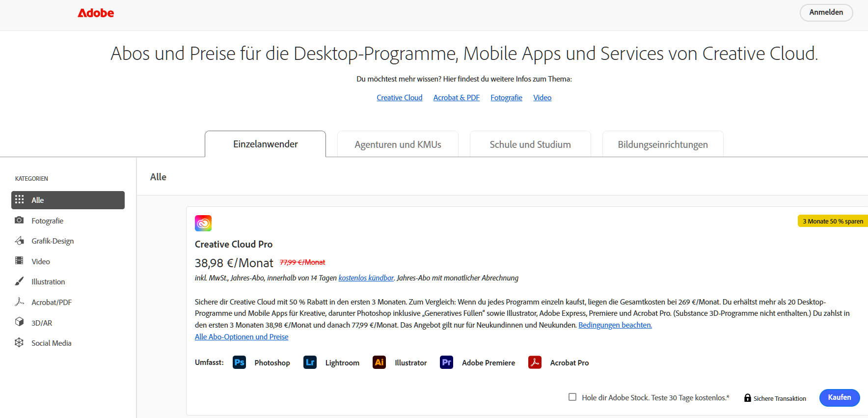
Task: Filter by 3D/AR category label
Action: coord(42,323)
